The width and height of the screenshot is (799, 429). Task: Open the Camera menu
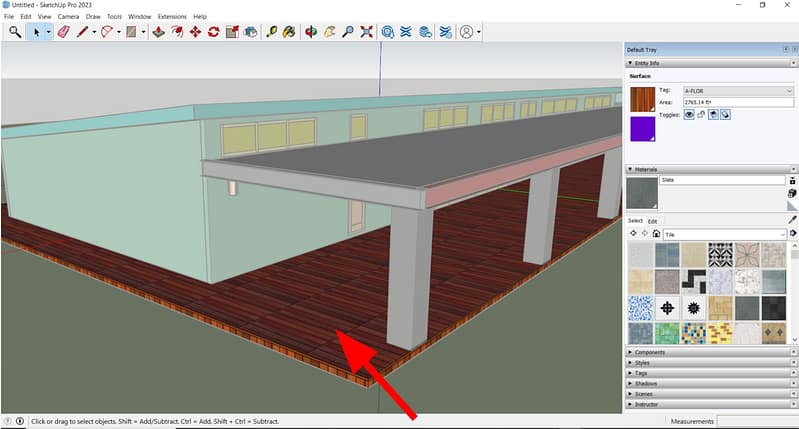(x=68, y=17)
